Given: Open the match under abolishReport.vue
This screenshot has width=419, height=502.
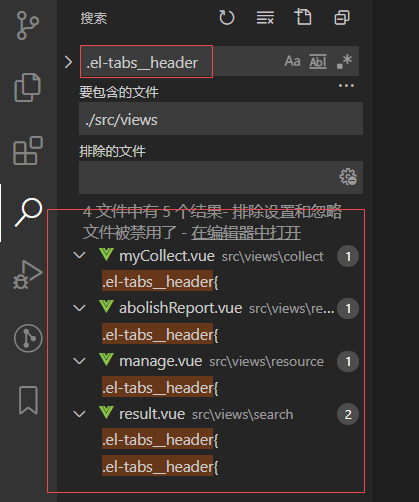Looking at the screenshot, I should coord(160,335).
